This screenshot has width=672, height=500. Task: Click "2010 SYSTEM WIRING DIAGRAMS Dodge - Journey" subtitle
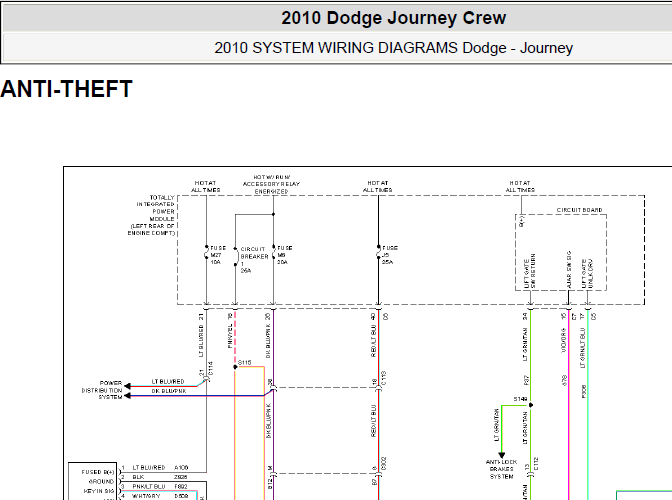pos(393,48)
